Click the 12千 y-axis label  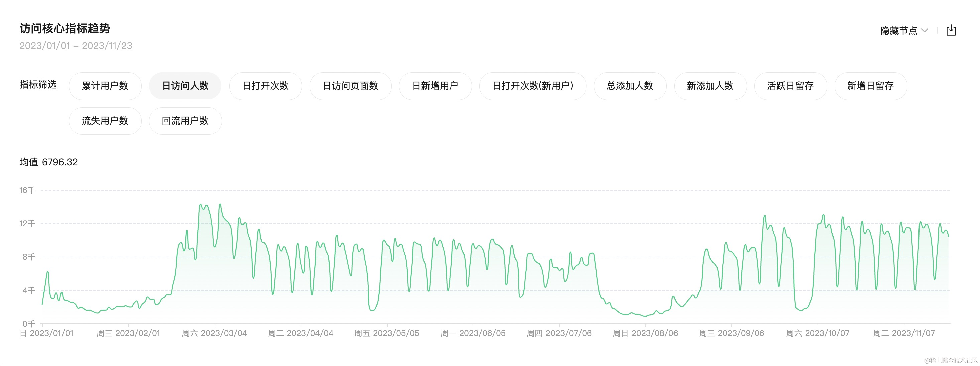(27, 223)
